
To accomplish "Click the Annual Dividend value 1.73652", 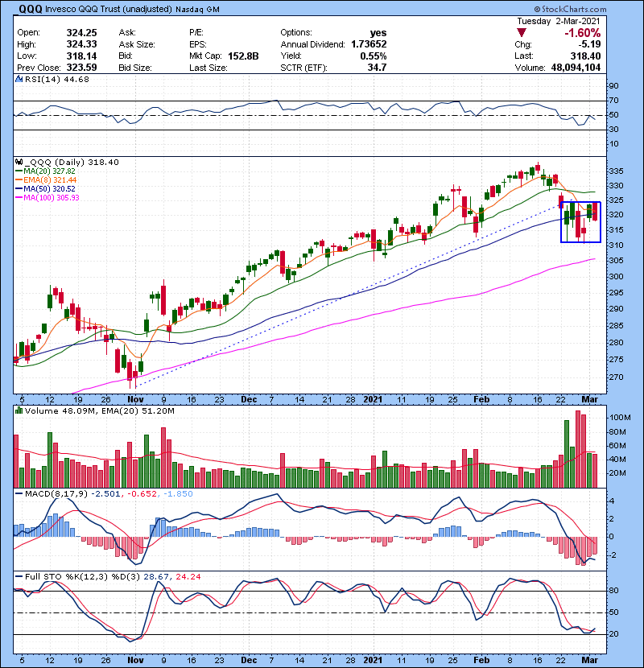I will 369,44.
